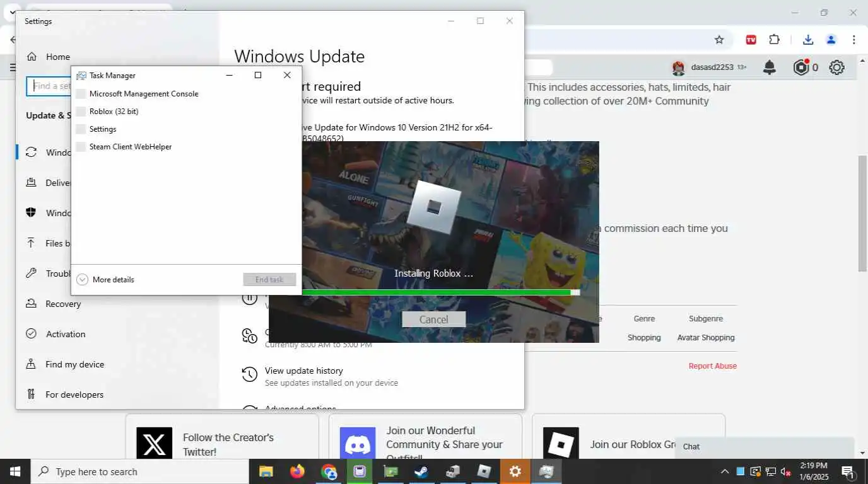The image size is (868, 484).
Task: Open X Twitter logo card
Action: tap(154, 444)
